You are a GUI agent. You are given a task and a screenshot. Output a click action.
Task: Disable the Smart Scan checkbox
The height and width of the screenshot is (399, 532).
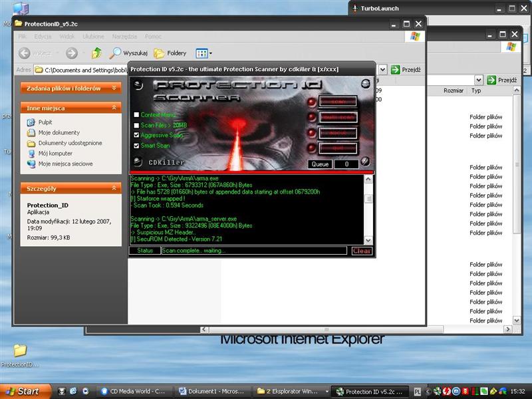pyautogui.click(x=136, y=145)
